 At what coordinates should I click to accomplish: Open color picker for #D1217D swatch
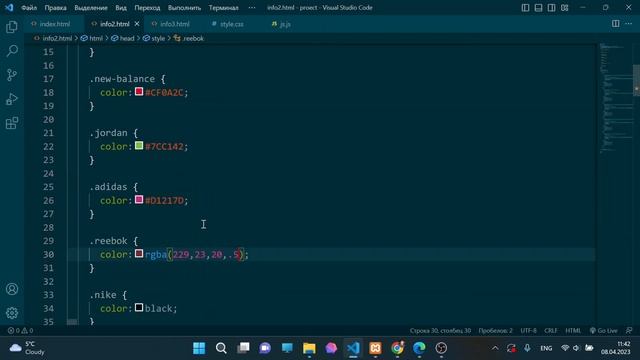pyautogui.click(x=139, y=200)
